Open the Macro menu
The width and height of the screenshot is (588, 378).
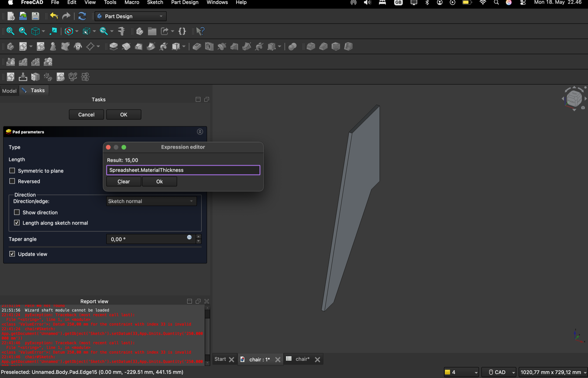132,3
